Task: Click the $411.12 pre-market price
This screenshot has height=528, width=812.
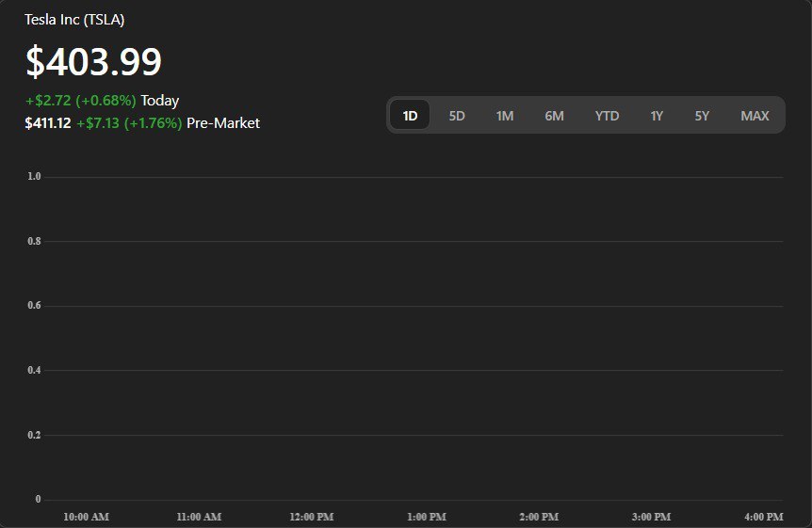Action: click(48, 123)
